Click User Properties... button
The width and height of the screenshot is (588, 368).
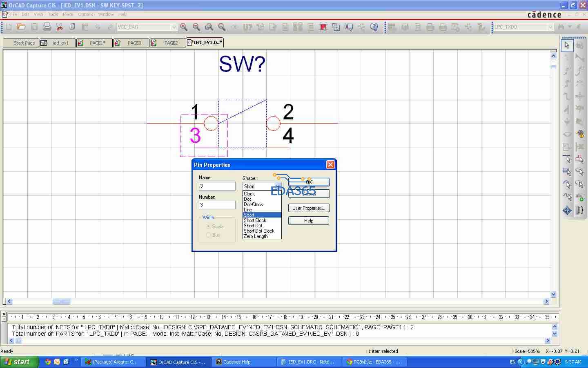(x=309, y=208)
